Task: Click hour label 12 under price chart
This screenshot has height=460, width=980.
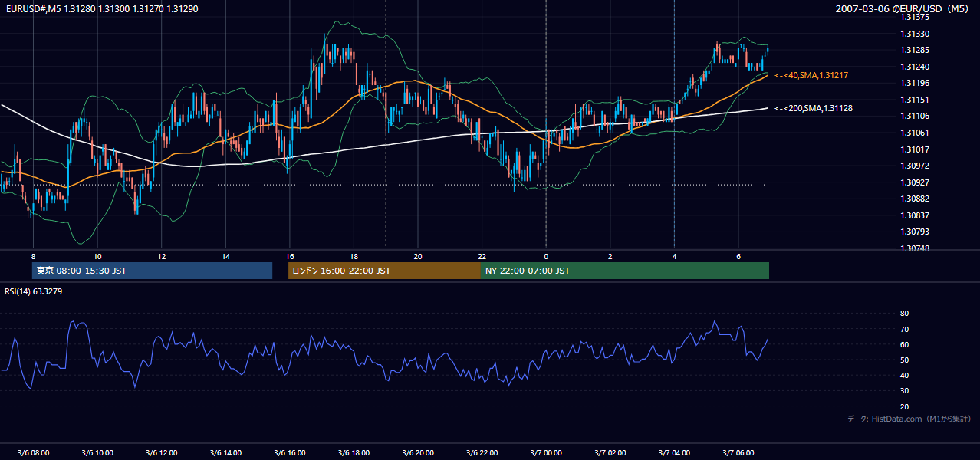Action: click(161, 256)
